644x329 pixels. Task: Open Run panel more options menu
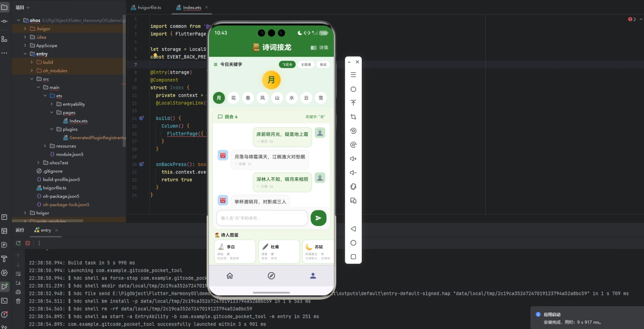[x=39, y=243]
